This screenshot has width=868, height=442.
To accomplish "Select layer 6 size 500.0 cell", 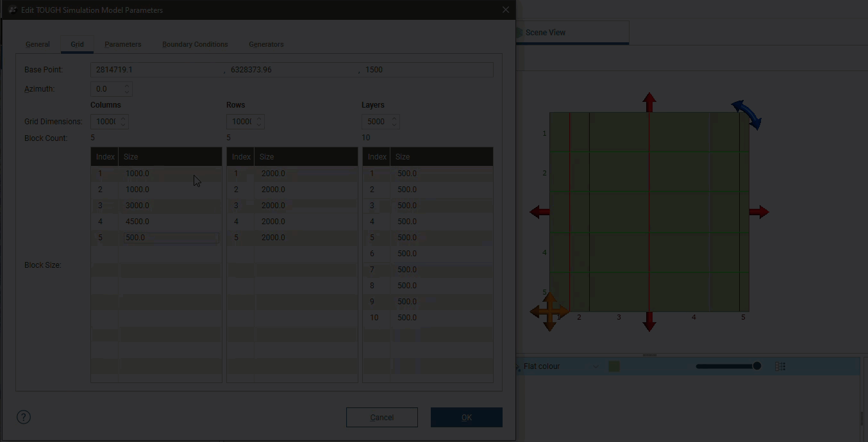I will pyautogui.click(x=442, y=254).
